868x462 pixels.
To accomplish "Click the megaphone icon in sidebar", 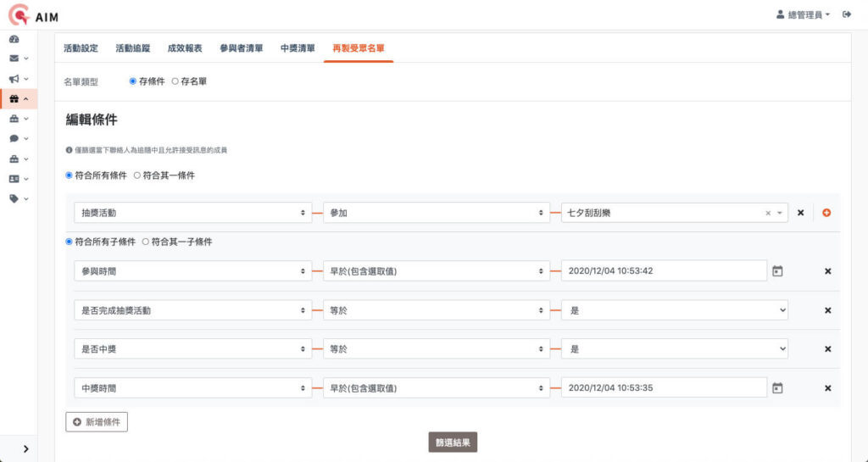I will [14, 79].
